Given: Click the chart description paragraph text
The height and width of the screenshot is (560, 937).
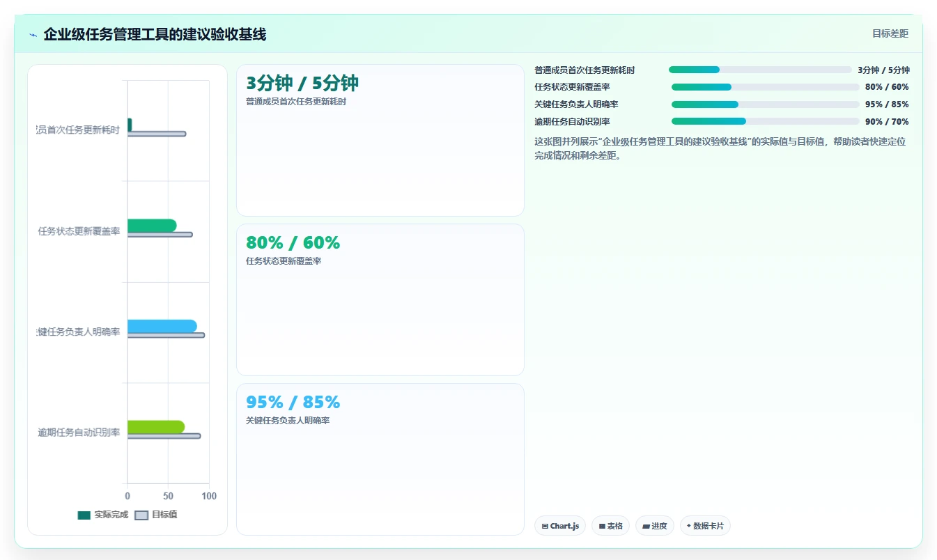Looking at the screenshot, I should (720, 148).
